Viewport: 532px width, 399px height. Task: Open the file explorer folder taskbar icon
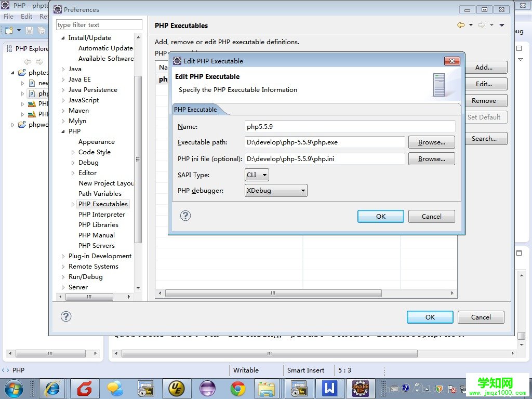267,389
